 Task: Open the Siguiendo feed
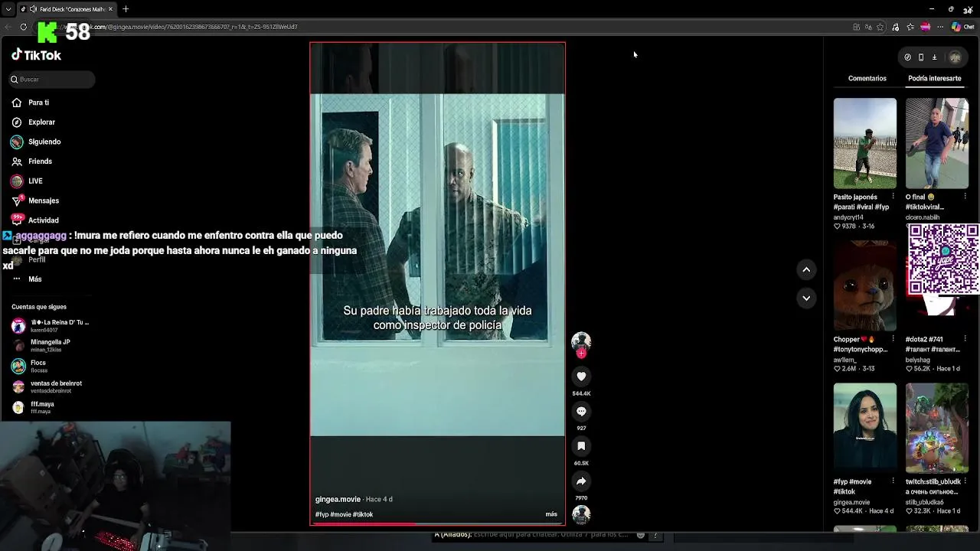click(x=44, y=142)
